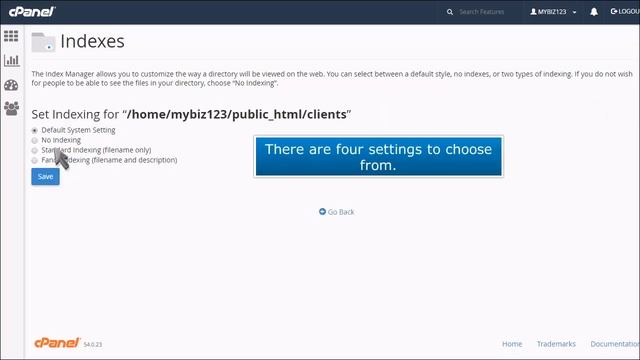640x360 pixels.
Task: Choose Standard Indexing (filename only)
Action: [35, 151]
